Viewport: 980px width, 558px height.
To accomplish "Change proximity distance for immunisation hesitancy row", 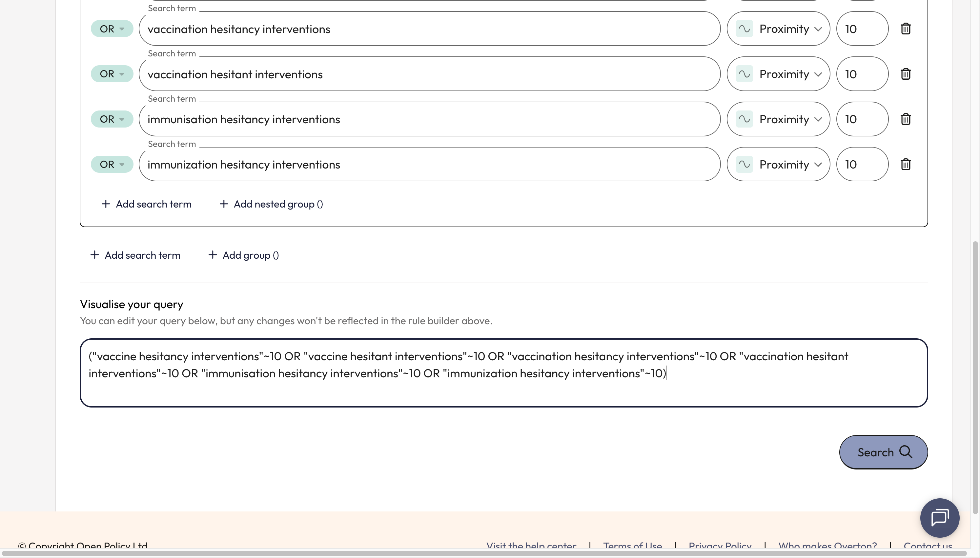I will click(x=862, y=119).
